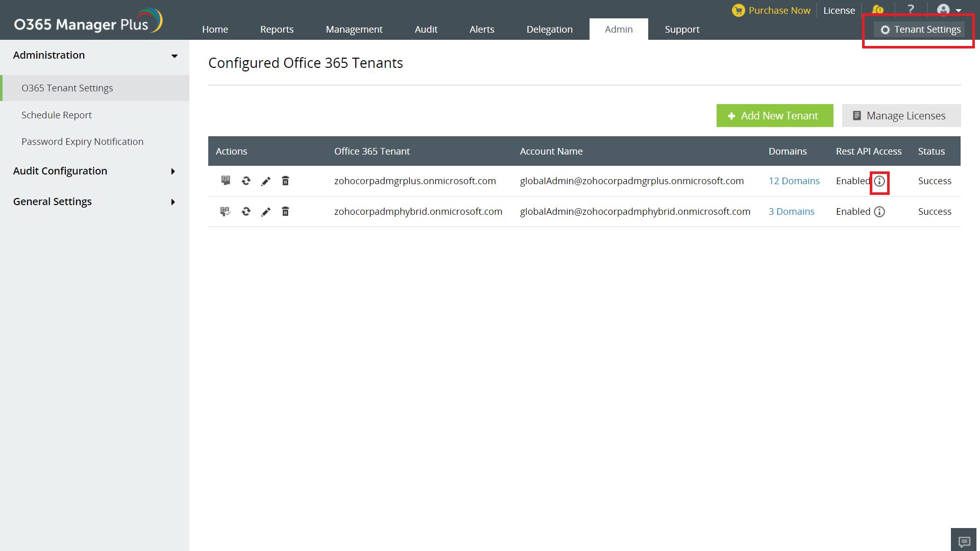Open the user profile dropdown arrow

click(x=958, y=10)
